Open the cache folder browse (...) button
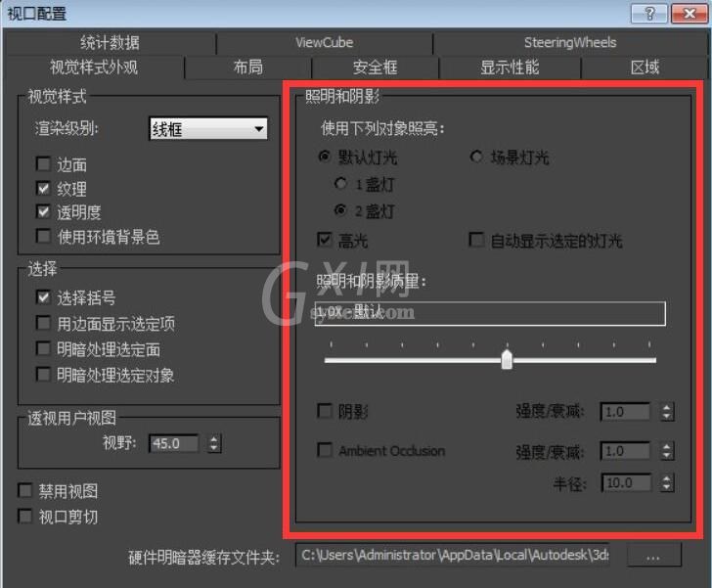 [653, 556]
